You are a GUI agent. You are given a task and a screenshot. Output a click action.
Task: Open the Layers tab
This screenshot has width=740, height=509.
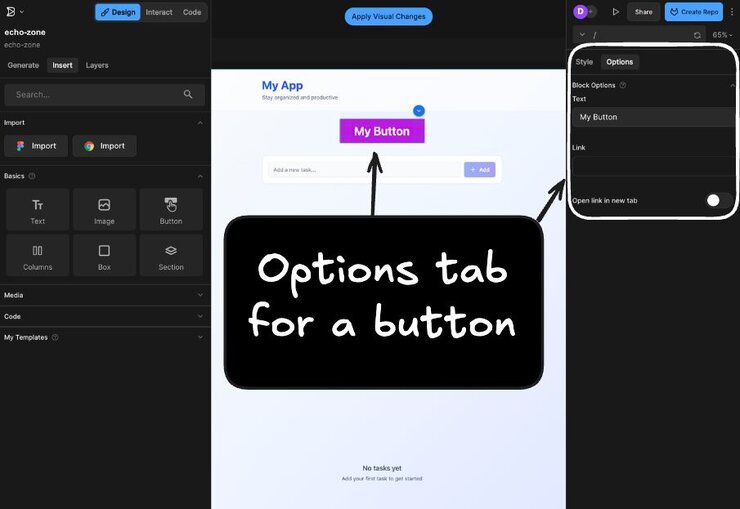point(97,65)
